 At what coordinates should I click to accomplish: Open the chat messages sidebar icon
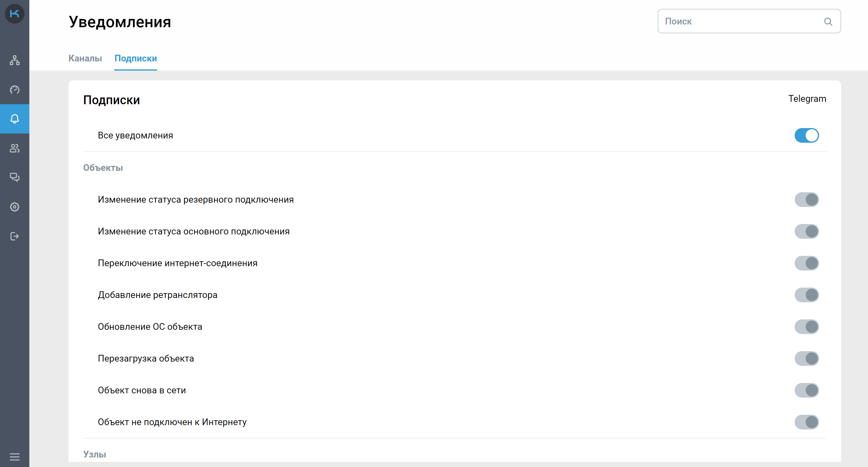[14, 177]
